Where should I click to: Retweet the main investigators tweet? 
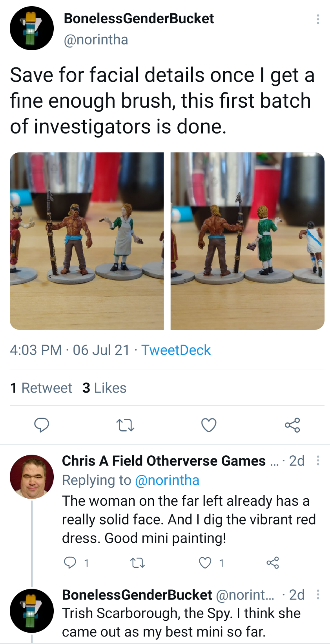(x=126, y=425)
